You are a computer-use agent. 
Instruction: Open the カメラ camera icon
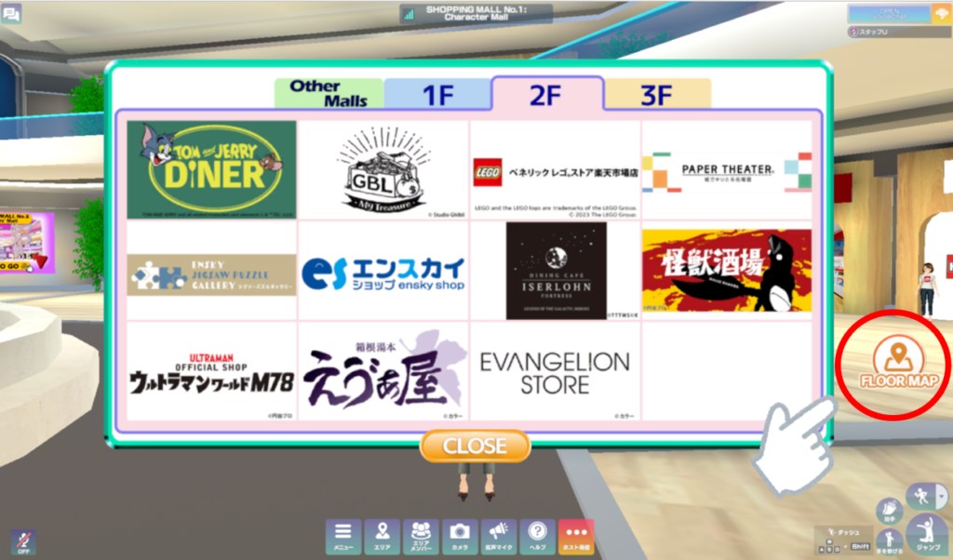pos(460,537)
